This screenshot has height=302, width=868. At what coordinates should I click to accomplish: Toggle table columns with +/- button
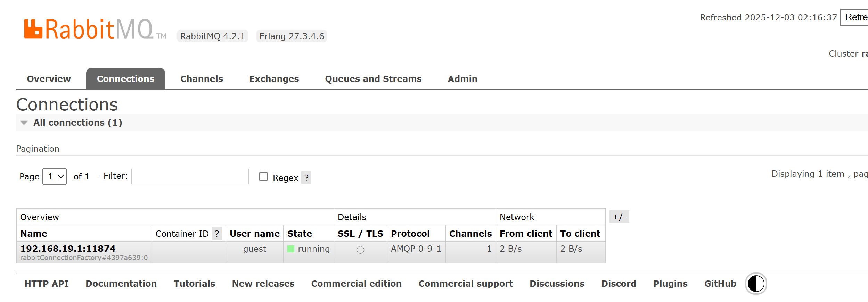619,217
